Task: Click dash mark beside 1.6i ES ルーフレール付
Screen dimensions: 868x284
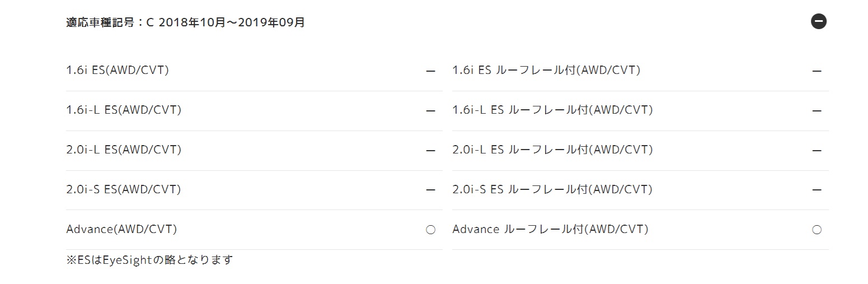Action: point(817,72)
